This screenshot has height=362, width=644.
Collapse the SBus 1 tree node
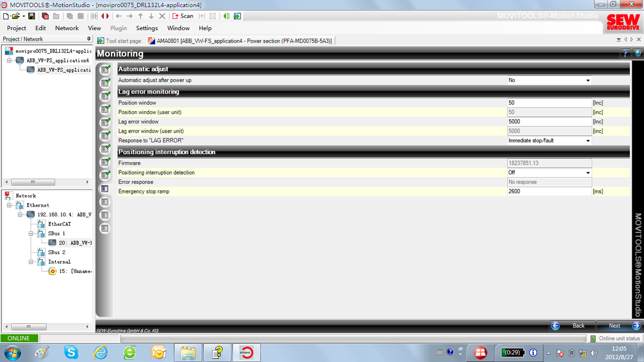point(31,234)
